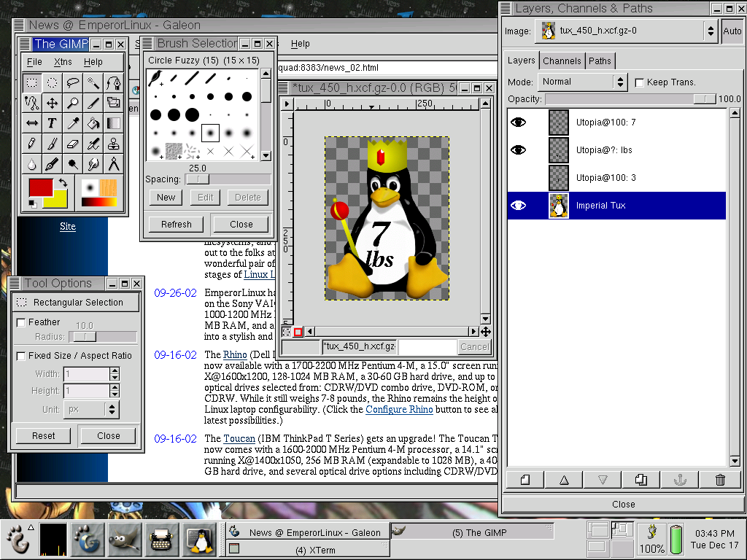Click the trash icon to delete layer
The image size is (747, 560).
tap(720, 480)
